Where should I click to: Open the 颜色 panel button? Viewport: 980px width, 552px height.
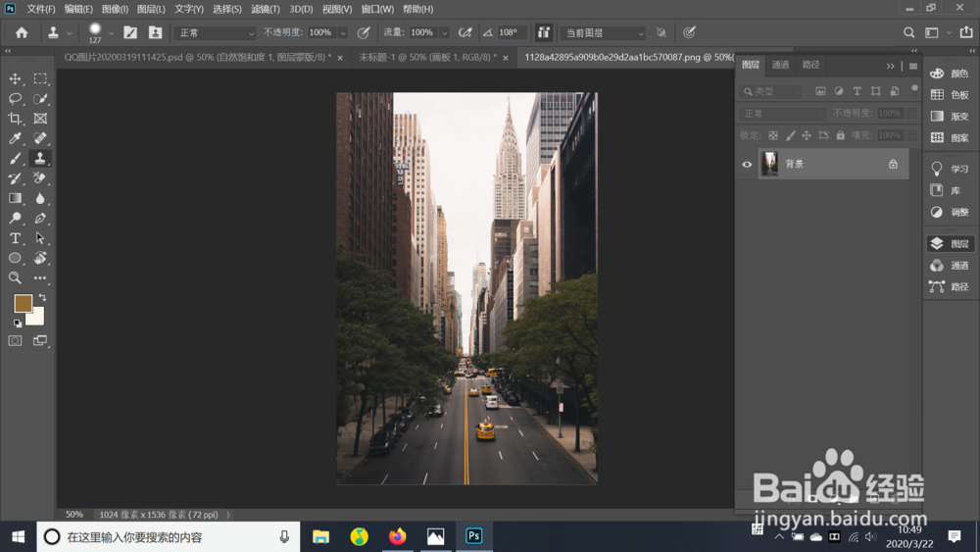pyautogui.click(x=950, y=74)
